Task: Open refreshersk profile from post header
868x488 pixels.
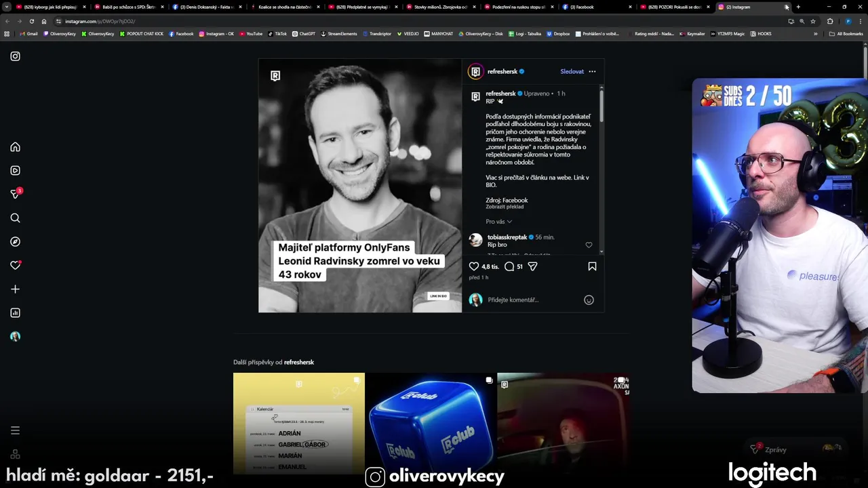Action: point(502,71)
